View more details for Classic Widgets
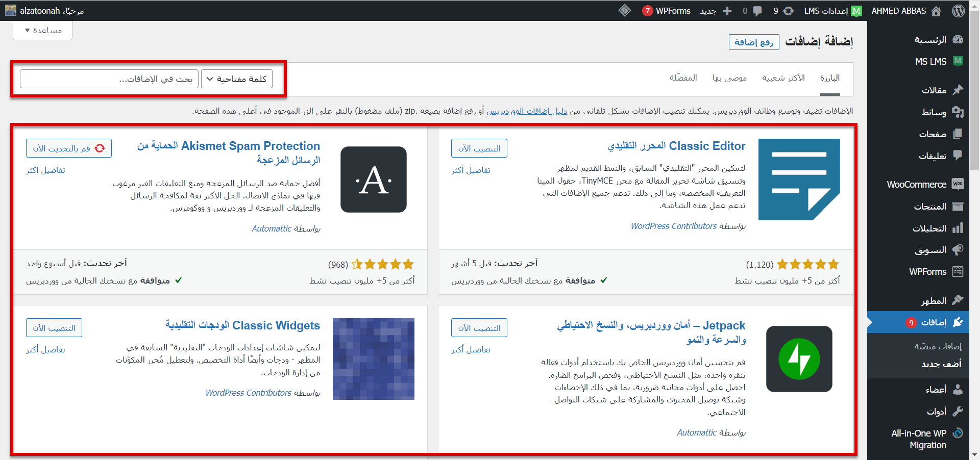 (45, 350)
